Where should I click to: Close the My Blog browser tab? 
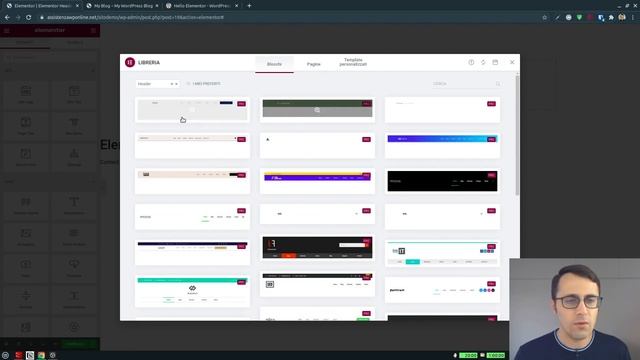click(157, 6)
